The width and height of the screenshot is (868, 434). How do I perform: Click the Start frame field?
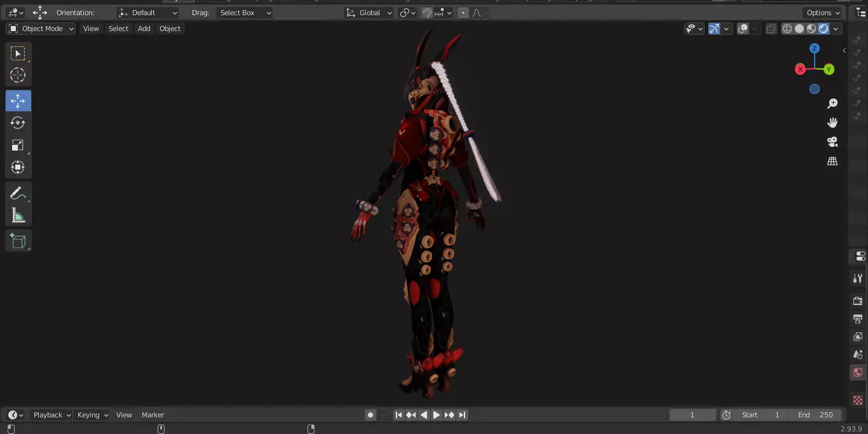(x=761, y=415)
